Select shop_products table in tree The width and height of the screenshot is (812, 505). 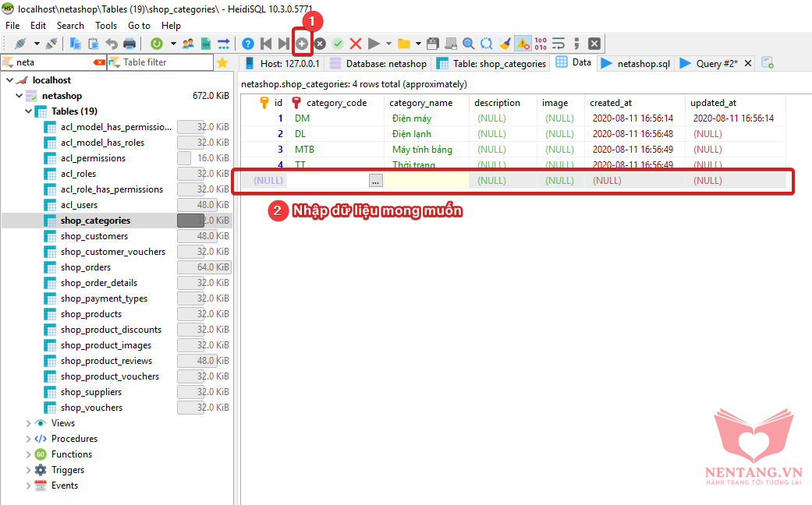(x=91, y=314)
